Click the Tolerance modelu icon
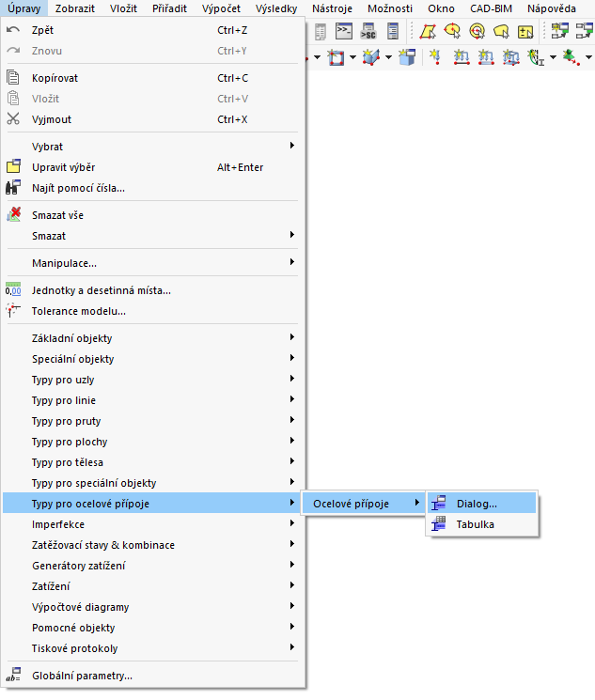595x700 pixels. tap(13, 310)
